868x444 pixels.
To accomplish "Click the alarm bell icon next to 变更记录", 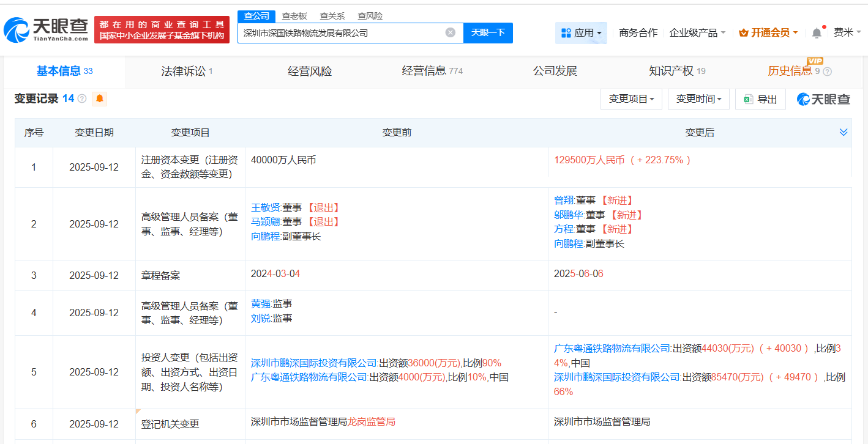I will [x=100, y=98].
